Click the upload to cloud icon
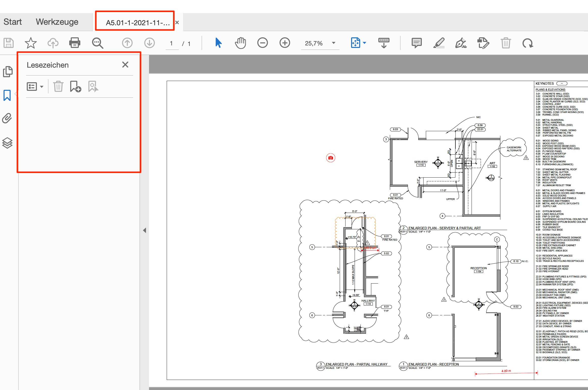588x390 pixels. pyautogui.click(x=53, y=43)
